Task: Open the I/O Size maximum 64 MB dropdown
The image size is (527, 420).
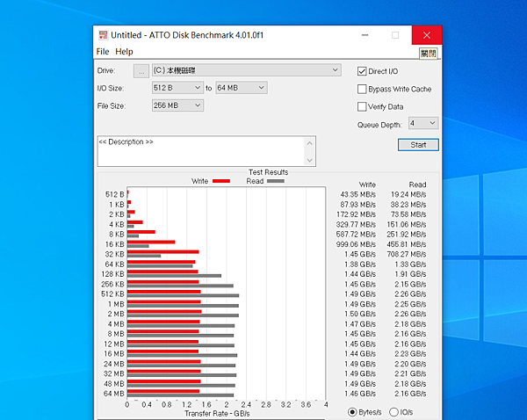Action: coord(242,88)
